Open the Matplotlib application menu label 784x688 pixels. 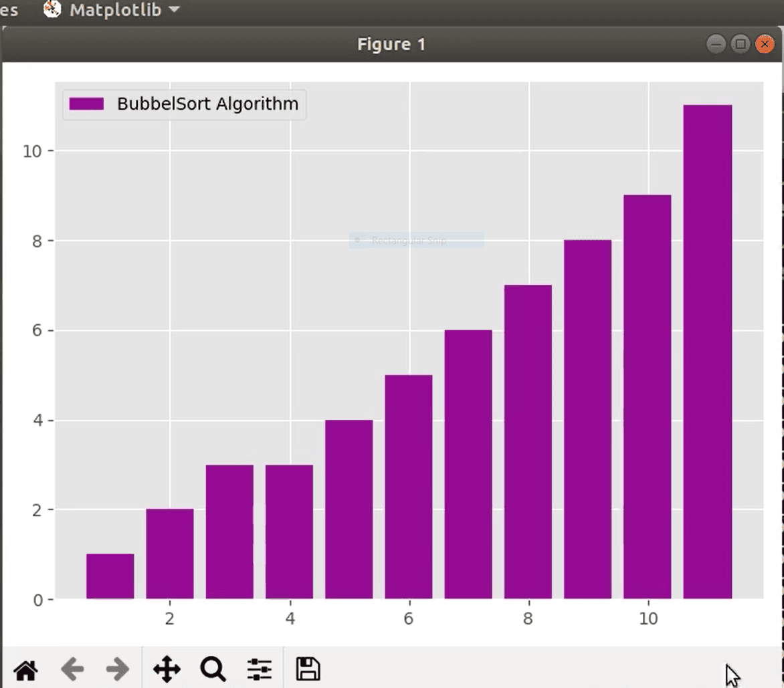(x=115, y=10)
